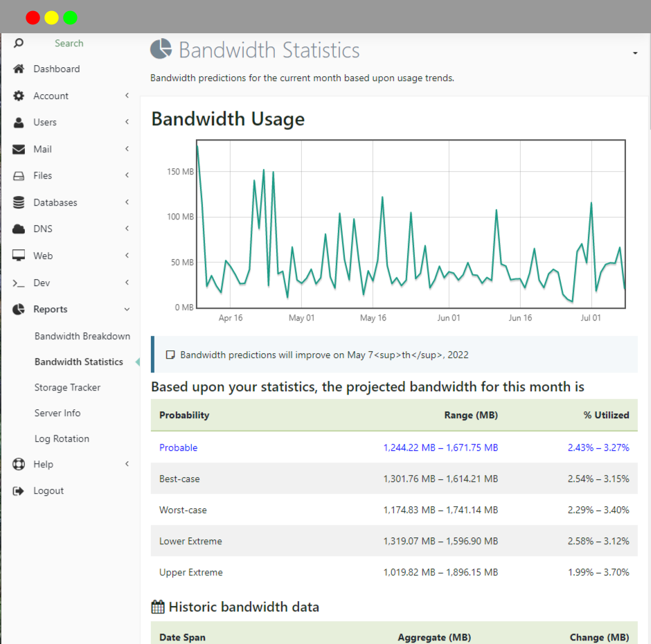Click the Web monitor icon
The width and height of the screenshot is (651, 644).
19,256
